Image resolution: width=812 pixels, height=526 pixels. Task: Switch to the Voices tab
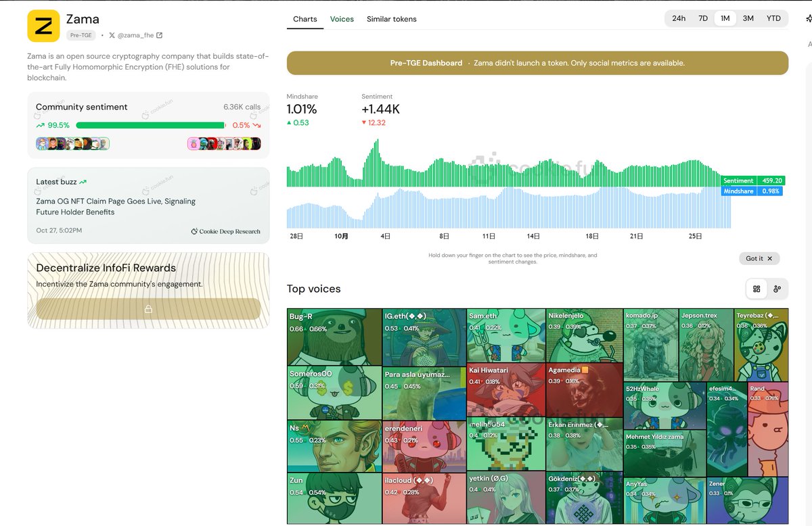(x=342, y=19)
